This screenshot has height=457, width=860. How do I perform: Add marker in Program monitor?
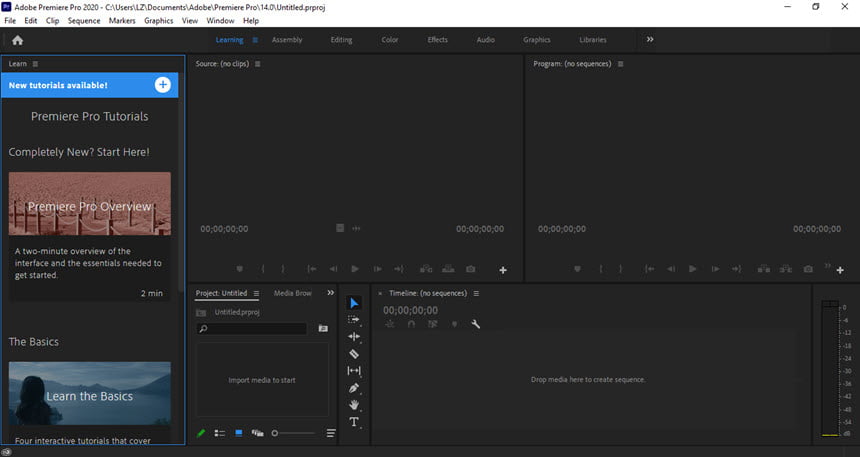coord(577,269)
